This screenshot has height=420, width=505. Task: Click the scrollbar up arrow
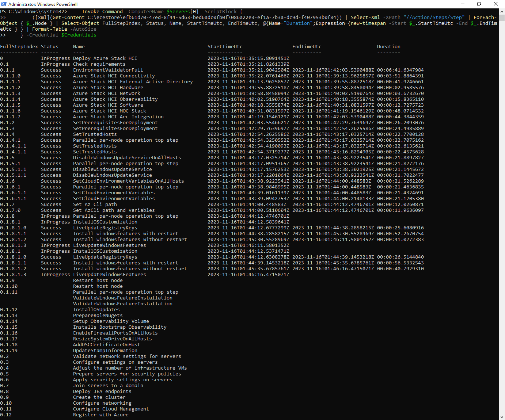(502, 12)
